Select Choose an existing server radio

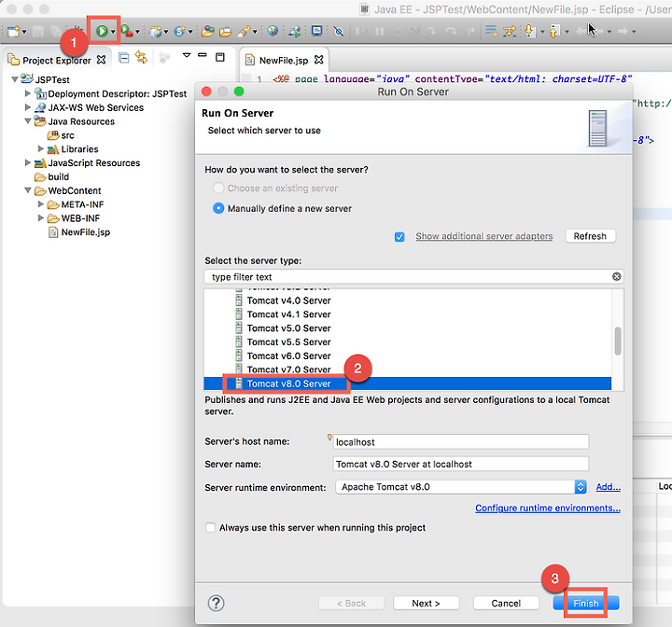(x=218, y=188)
